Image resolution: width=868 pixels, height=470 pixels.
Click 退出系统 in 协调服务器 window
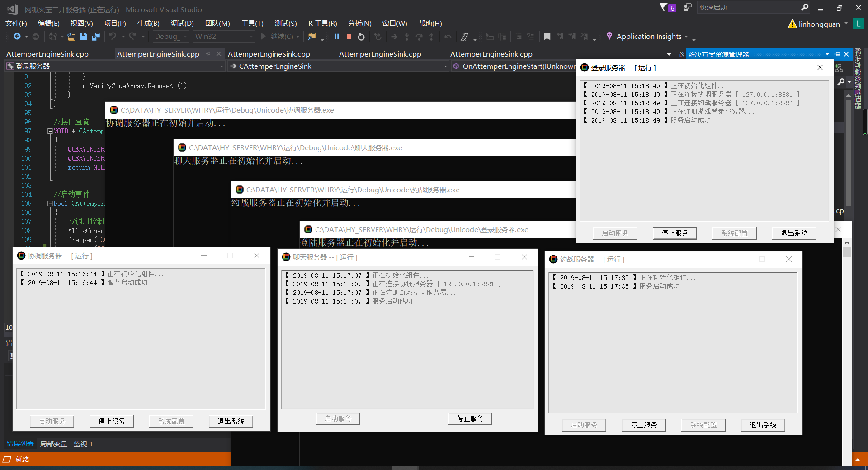pyautogui.click(x=231, y=421)
